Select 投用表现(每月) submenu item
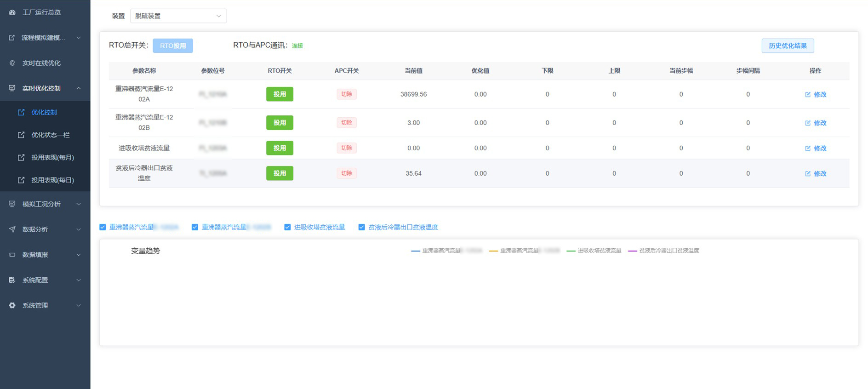The height and width of the screenshot is (389, 868). [x=45, y=157]
